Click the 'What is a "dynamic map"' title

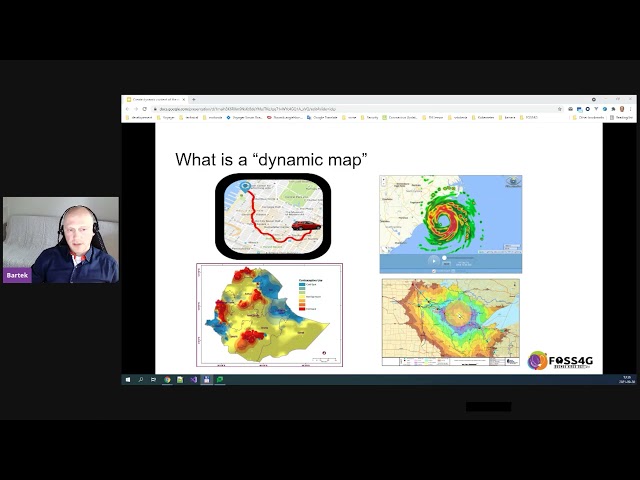pyautogui.click(x=271, y=159)
